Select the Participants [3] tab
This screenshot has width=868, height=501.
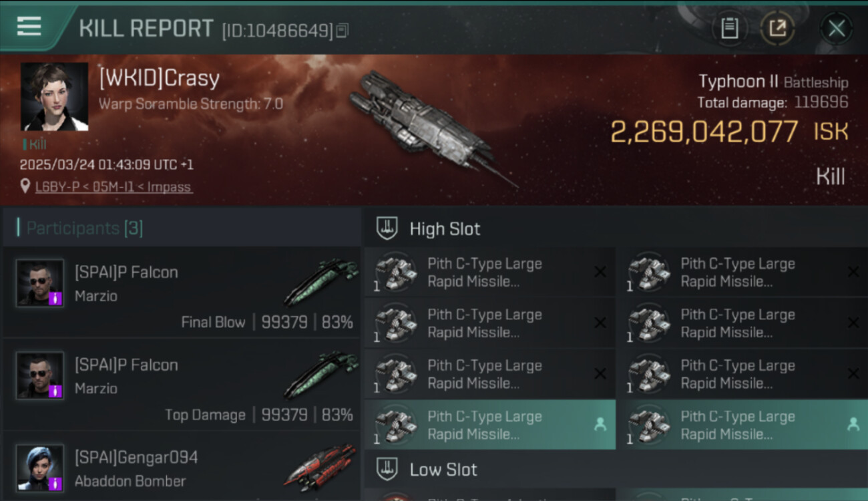(84, 228)
